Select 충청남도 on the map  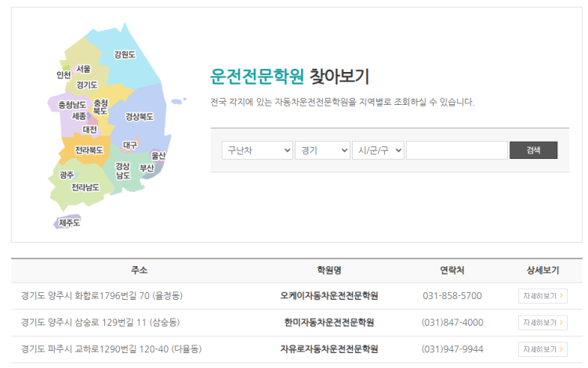click(x=72, y=105)
